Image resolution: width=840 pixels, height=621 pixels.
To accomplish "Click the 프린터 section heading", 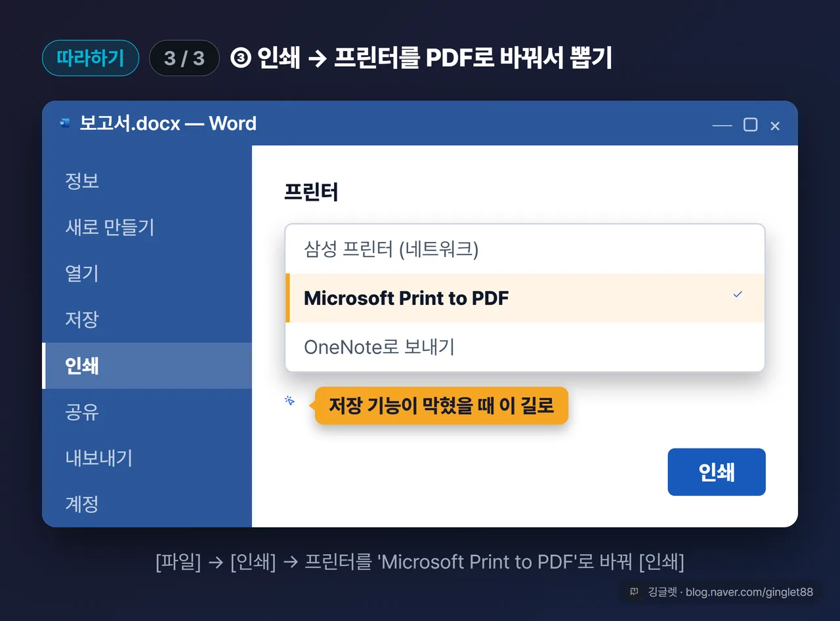I will point(311,192).
